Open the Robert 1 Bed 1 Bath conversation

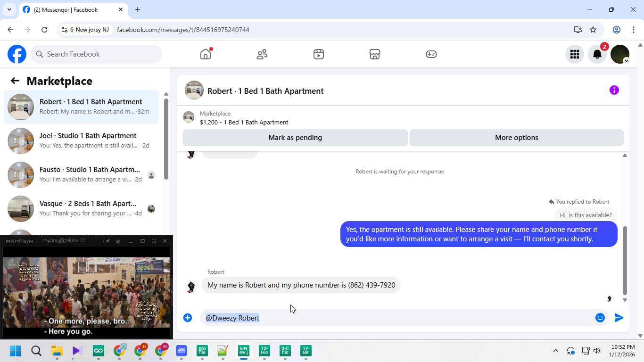click(x=82, y=107)
